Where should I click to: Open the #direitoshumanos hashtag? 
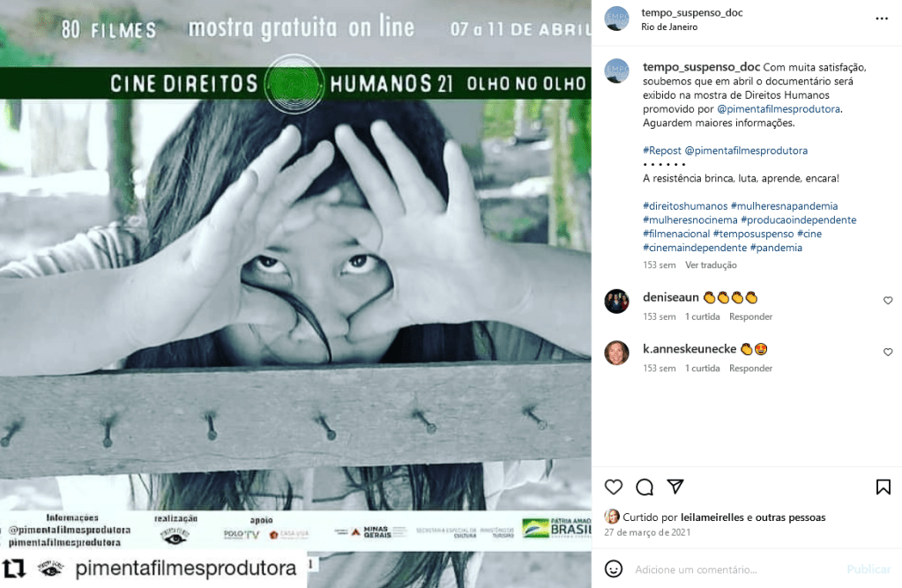pos(684,206)
